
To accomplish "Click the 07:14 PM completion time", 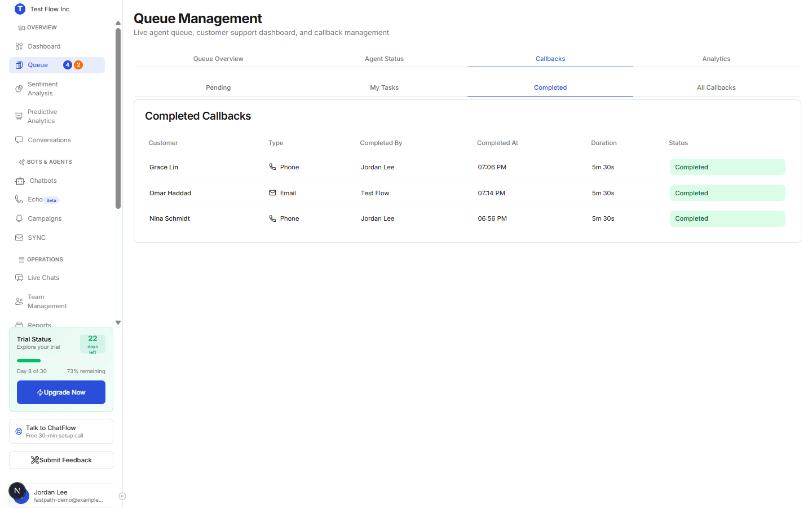I will (x=492, y=193).
